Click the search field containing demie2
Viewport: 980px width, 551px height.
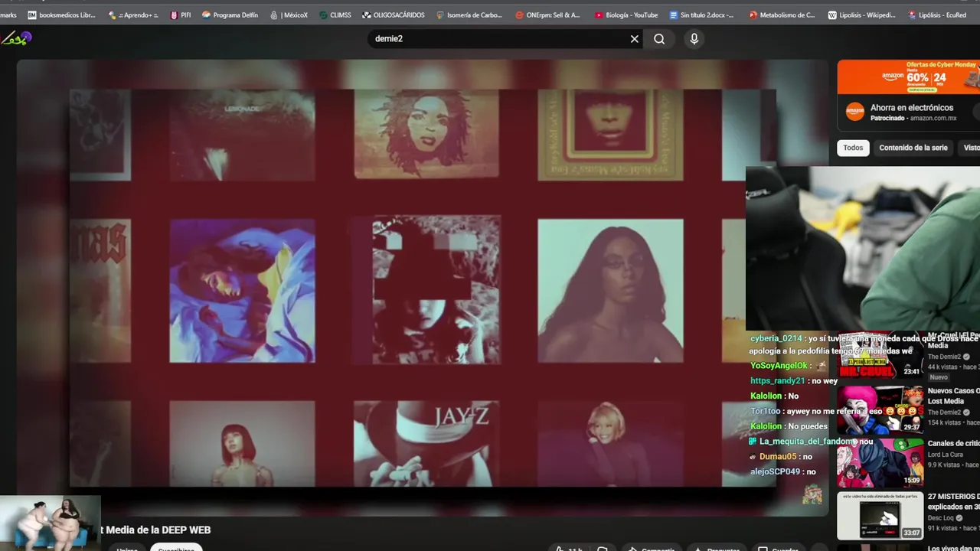pos(498,38)
